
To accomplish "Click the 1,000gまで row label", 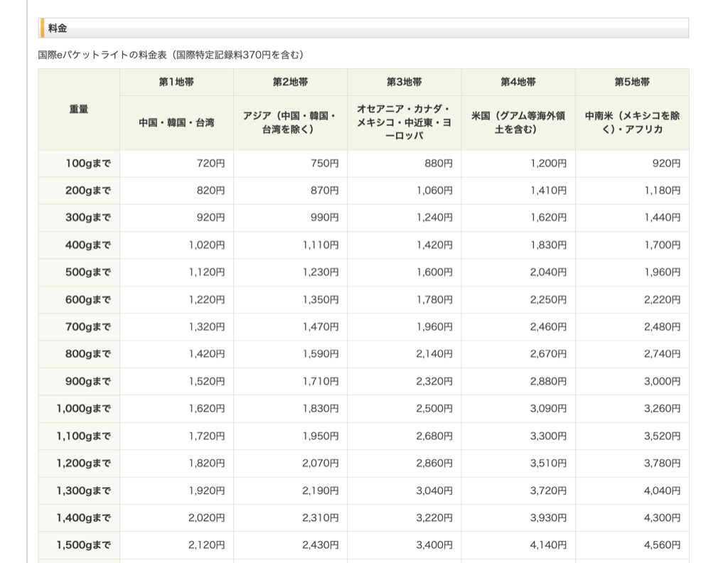I will pyautogui.click(x=84, y=409).
